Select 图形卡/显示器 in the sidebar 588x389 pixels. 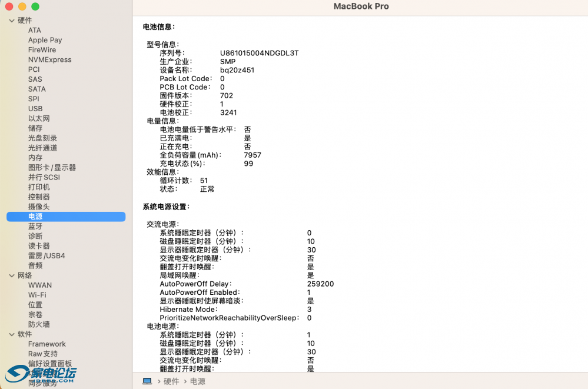pyautogui.click(x=52, y=167)
